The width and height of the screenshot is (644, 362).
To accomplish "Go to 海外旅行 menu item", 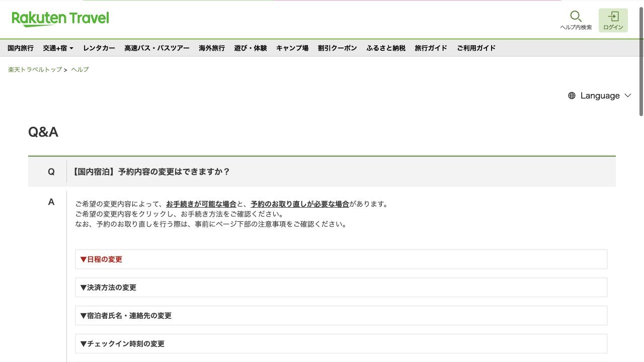I will coord(212,48).
